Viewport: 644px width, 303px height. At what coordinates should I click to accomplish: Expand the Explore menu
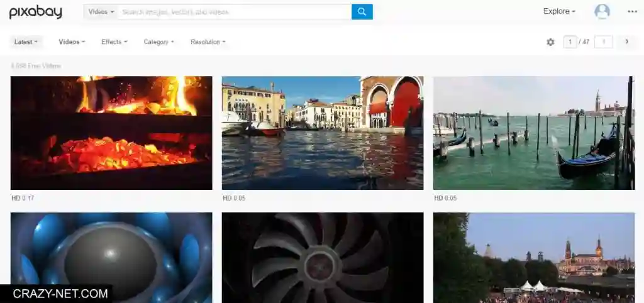(x=559, y=11)
